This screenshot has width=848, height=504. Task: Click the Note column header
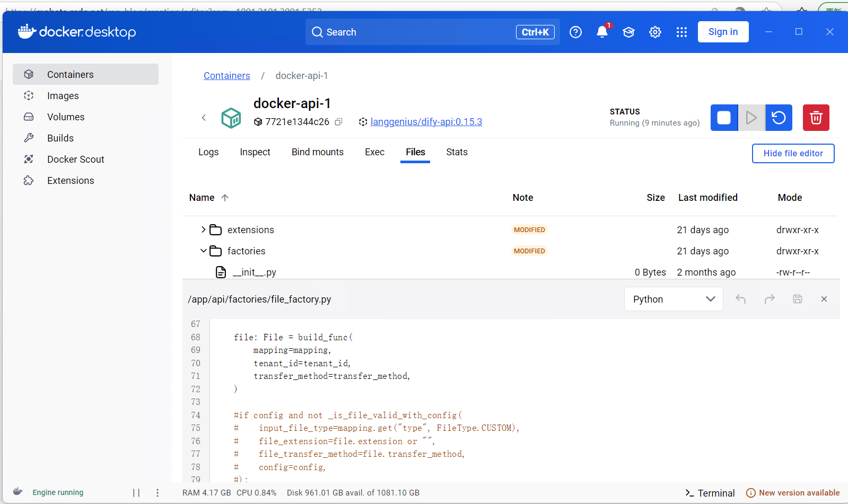tap(522, 198)
